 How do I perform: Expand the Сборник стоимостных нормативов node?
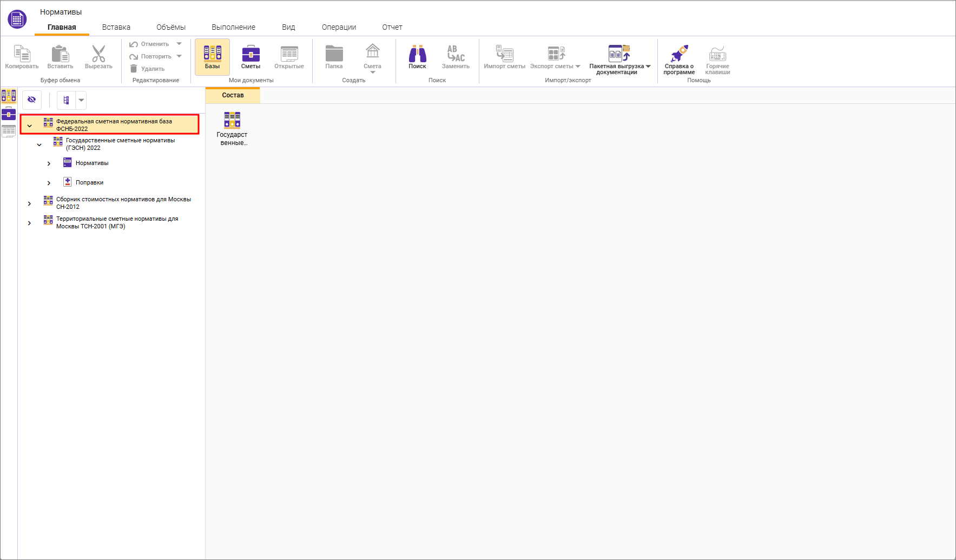[29, 203]
